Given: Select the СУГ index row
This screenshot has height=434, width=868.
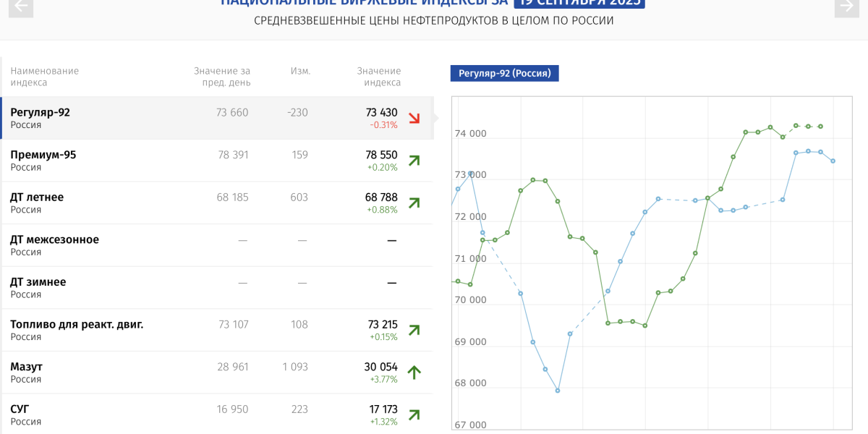Looking at the screenshot, I should click(x=217, y=414).
